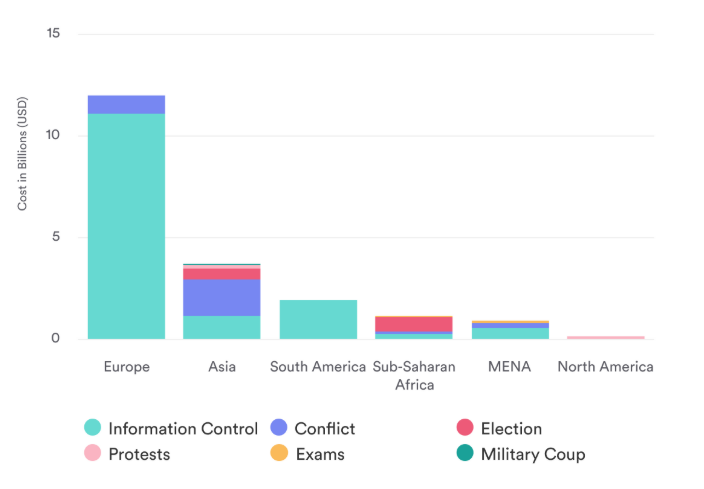This screenshot has width=704, height=489.
Task: Click the Exams legend label
Action: coord(319,454)
